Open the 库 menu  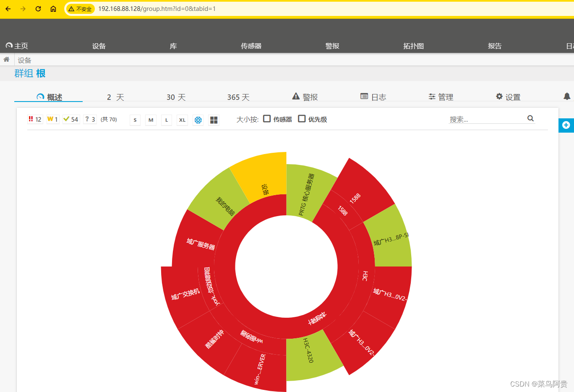click(173, 46)
